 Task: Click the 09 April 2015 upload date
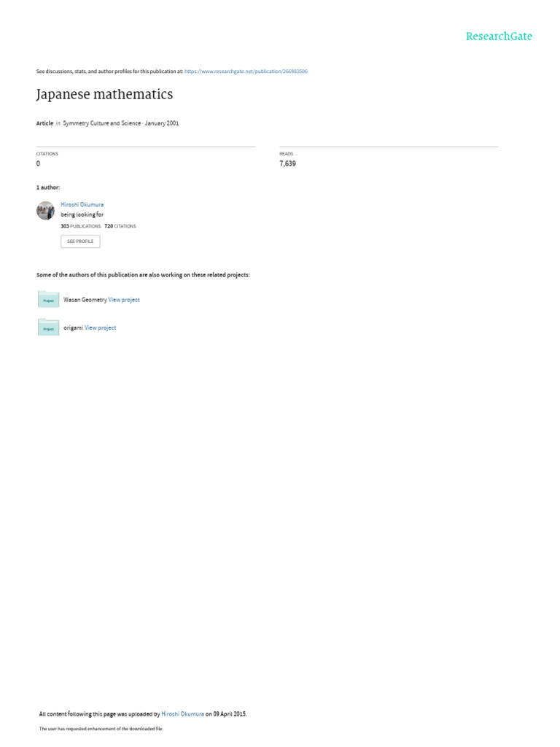pyautogui.click(x=230, y=714)
